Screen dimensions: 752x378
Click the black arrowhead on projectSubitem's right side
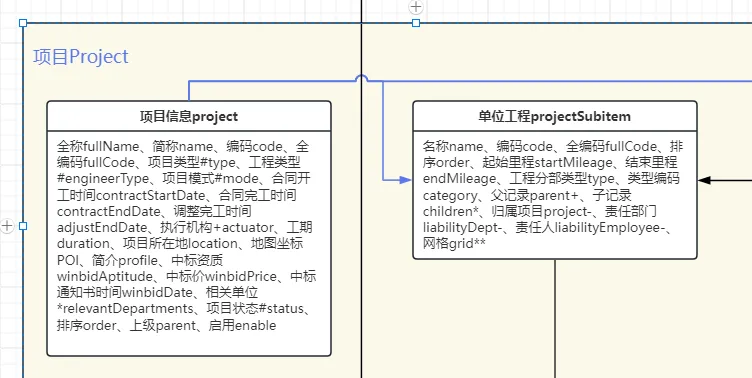point(704,180)
